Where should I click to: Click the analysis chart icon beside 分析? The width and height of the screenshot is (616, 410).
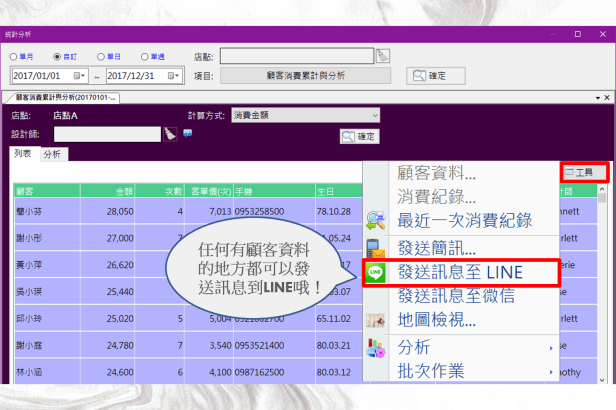[x=376, y=347]
